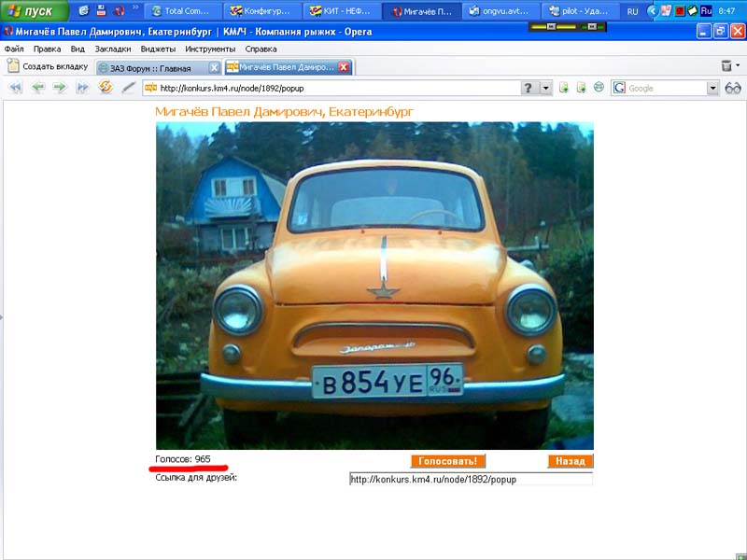747x560 pixels.
Task: Expand hidden tray icons arrow
Action: click(652, 10)
